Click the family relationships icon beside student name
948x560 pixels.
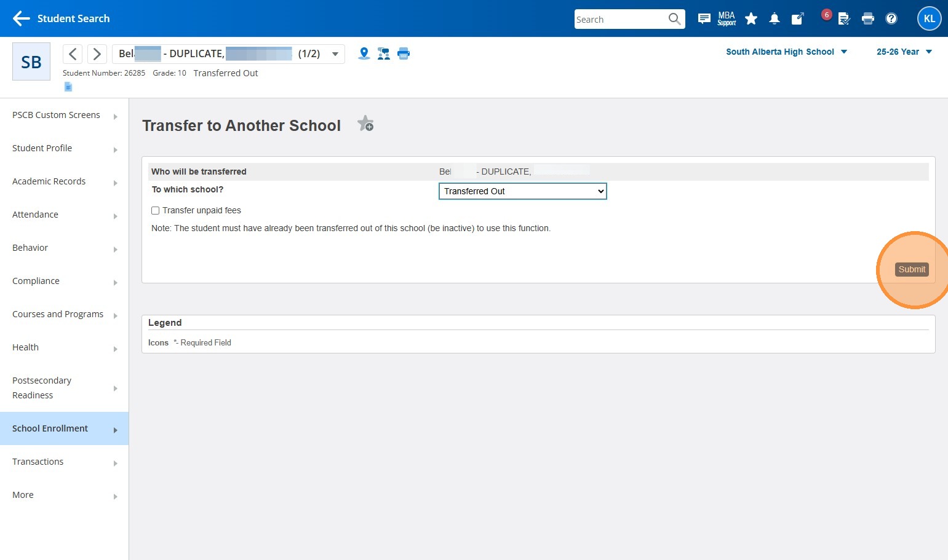pyautogui.click(x=384, y=53)
